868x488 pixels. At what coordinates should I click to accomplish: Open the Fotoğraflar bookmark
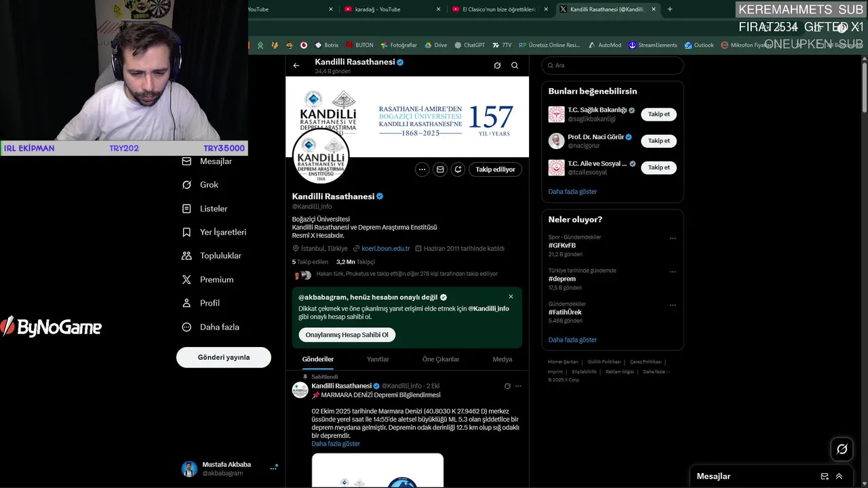pyautogui.click(x=399, y=45)
